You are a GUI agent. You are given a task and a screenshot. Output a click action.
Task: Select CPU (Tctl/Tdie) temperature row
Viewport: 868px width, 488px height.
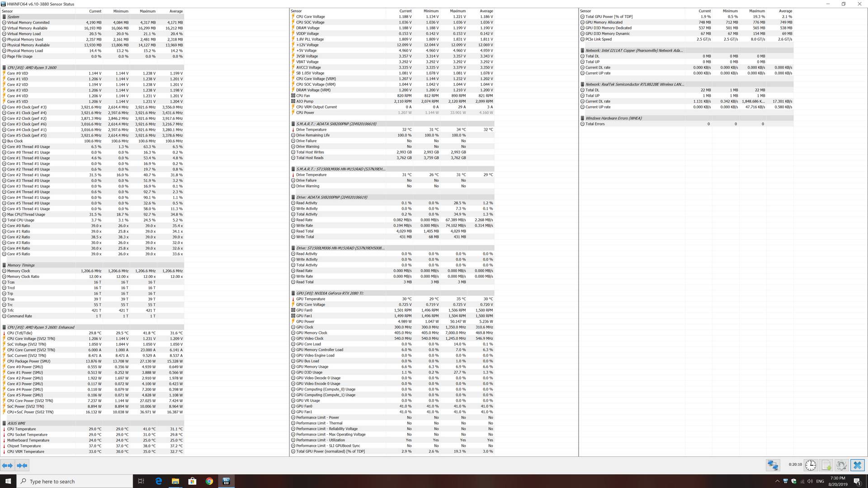click(x=93, y=333)
